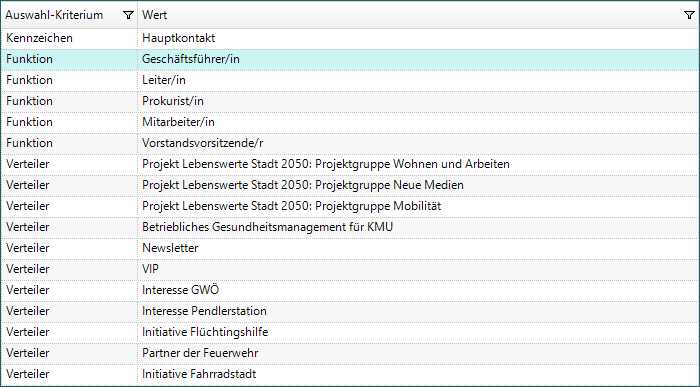This screenshot has width=700, height=387.
Task: Choose the Leiter/in entry
Action: pos(418,80)
